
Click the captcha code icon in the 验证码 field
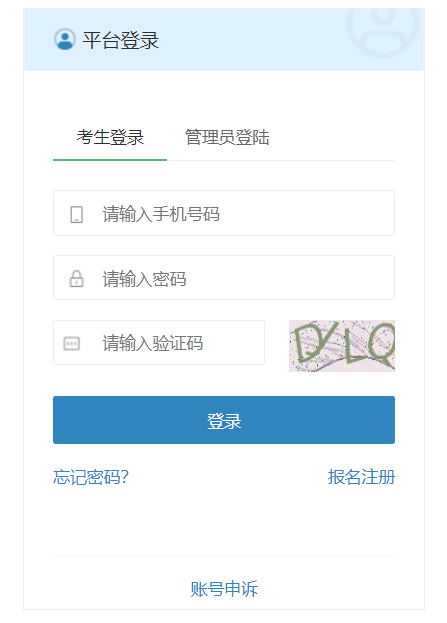[72, 343]
